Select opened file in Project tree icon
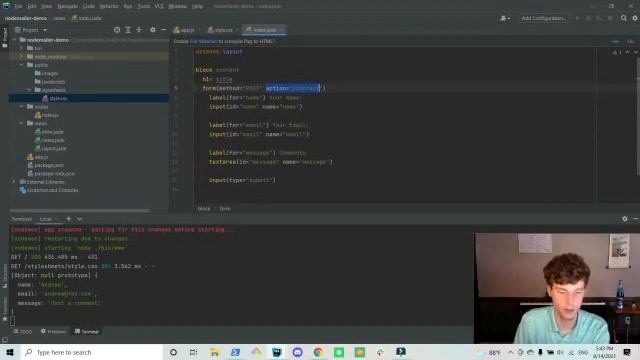The width and height of the screenshot is (640, 360). [x=117, y=30]
